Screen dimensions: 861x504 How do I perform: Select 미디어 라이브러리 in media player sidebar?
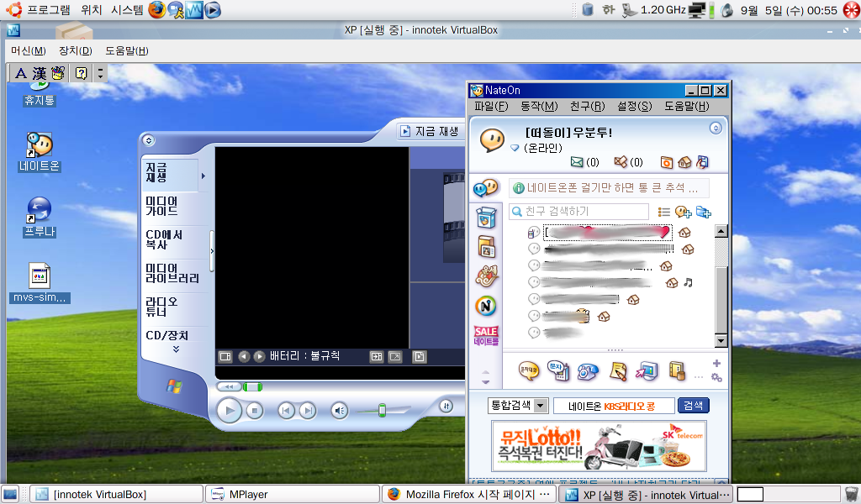(172, 273)
